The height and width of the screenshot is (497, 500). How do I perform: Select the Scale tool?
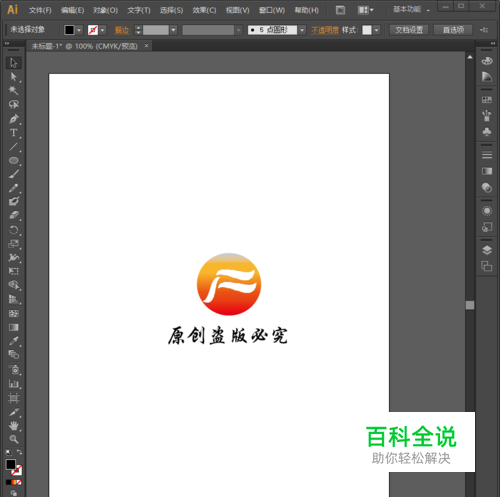pos(14,244)
